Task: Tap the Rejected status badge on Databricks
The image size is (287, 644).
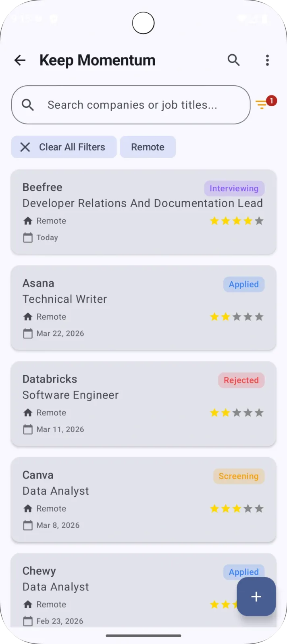Action: tap(241, 380)
